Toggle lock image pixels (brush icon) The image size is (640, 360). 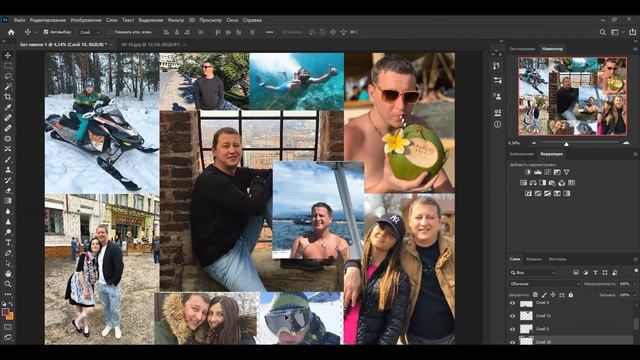tap(544, 295)
